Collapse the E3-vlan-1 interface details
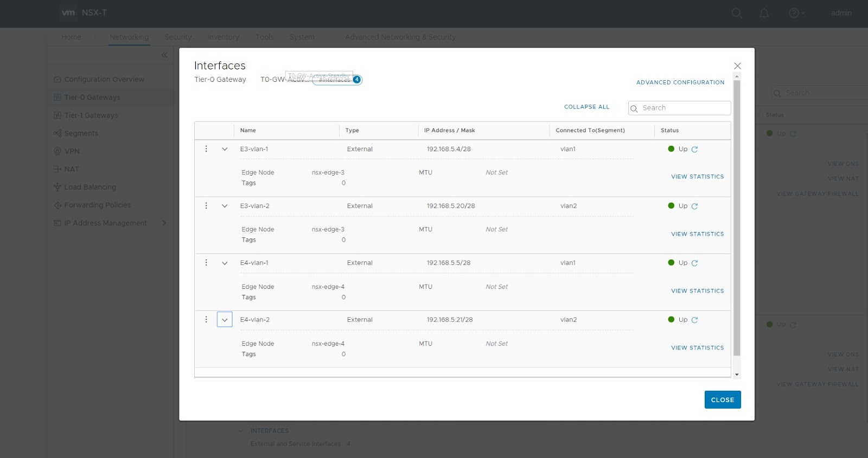This screenshot has width=868, height=458. [x=225, y=149]
